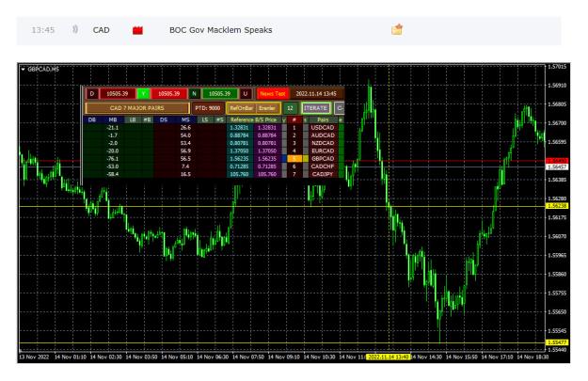Click the 1.56910 price axis label
The width and height of the screenshot is (588, 381).
click(557, 86)
